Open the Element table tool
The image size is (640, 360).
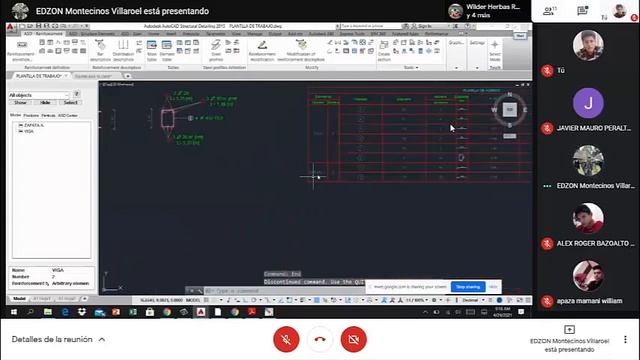click(x=167, y=51)
